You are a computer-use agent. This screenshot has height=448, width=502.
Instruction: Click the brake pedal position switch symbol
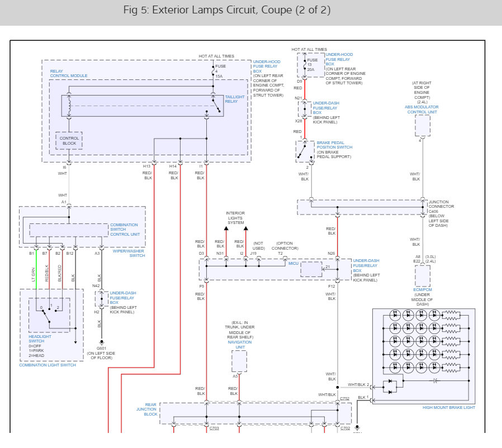(x=305, y=151)
